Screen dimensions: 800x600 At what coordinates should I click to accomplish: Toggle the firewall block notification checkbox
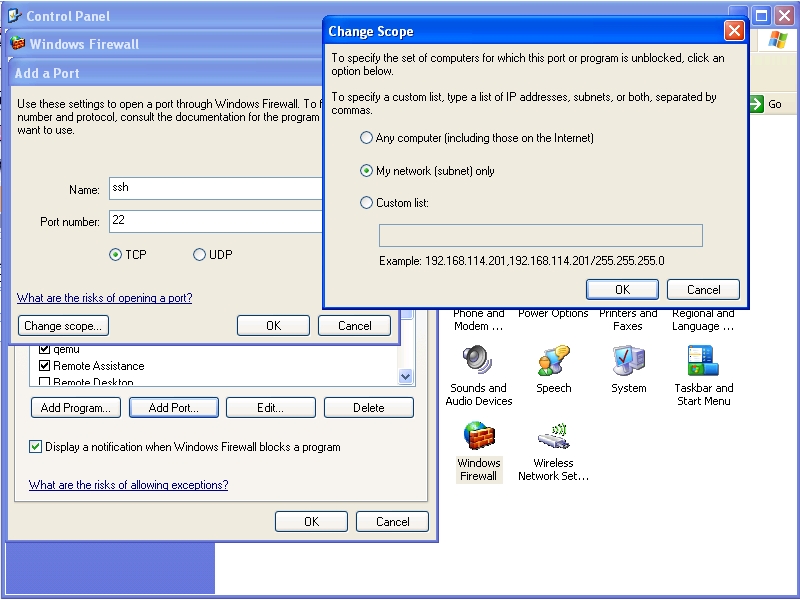36,447
